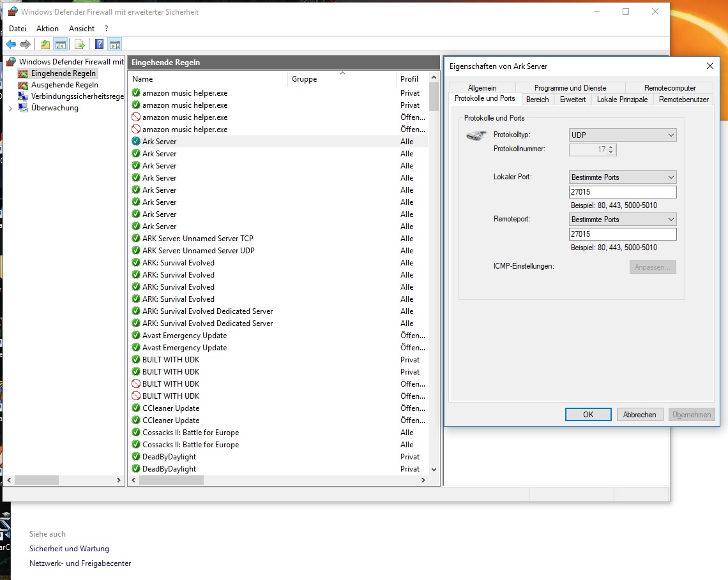This screenshot has width=728, height=580.
Task: Click green check of Unnamed Server TCP
Action: pos(136,238)
